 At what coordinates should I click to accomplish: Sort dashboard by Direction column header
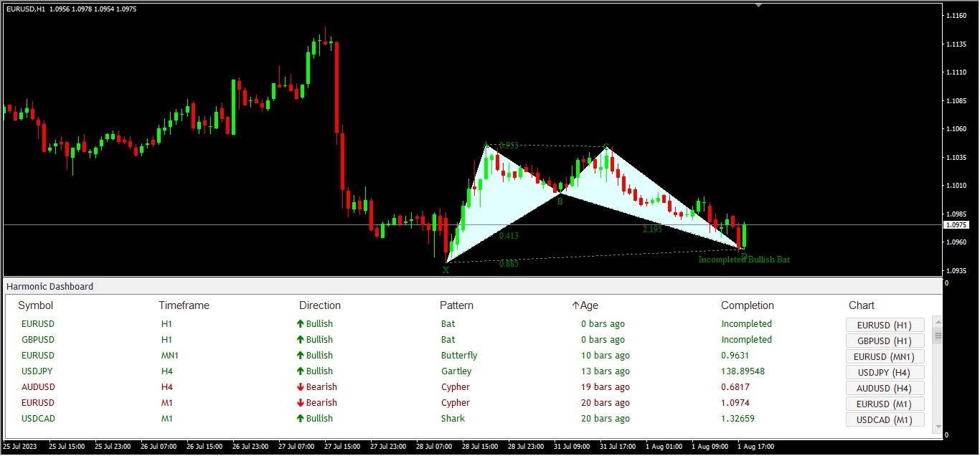[320, 305]
